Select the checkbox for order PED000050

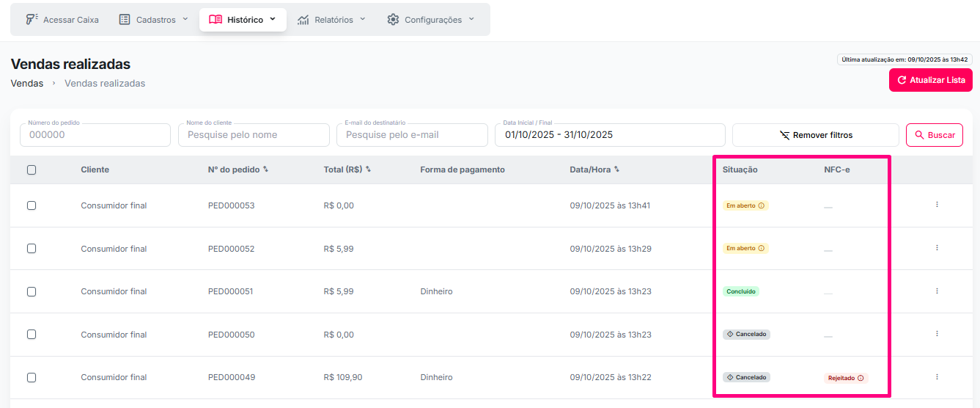(32, 335)
